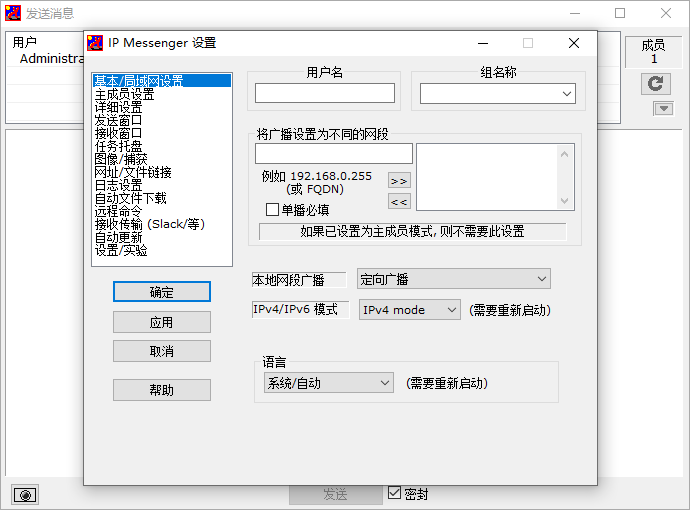This screenshot has height=510, width=690.
Task: Click the IP Messenger icon in the settings title bar
Action: click(x=95, y=43)
